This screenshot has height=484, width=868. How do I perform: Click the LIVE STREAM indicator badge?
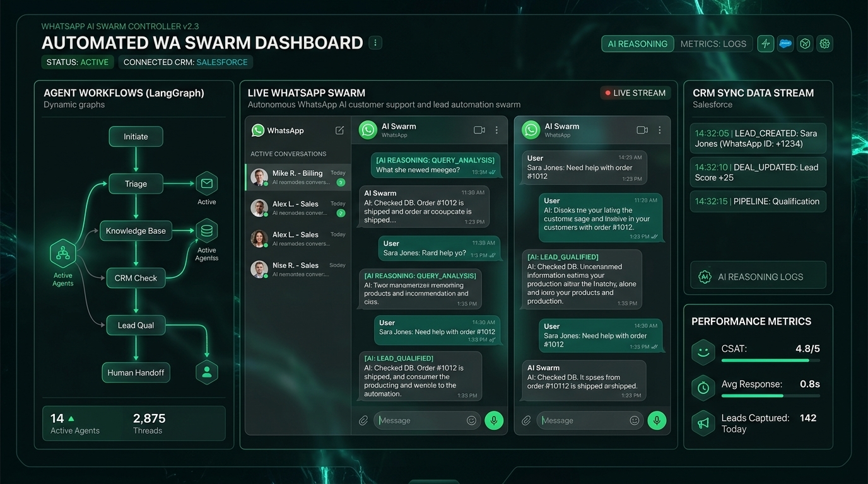point(635,93)
